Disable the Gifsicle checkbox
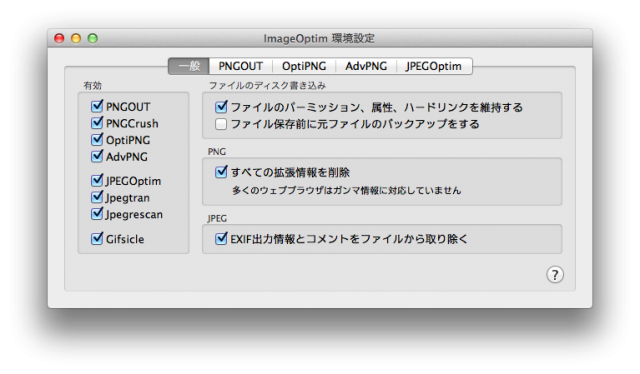This screenshot has width=640, height=374. click(97, 238)
